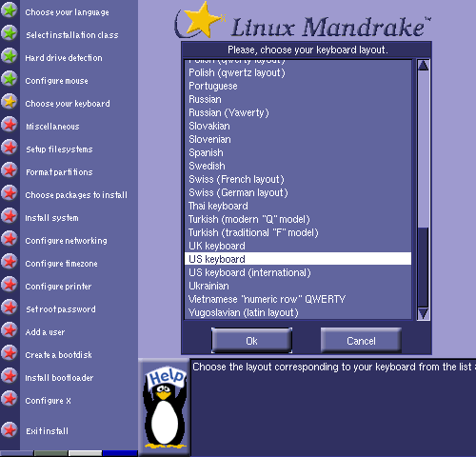476x457 pixels.
Task: Click the red star beside Configure timezone
Action: 10,262
